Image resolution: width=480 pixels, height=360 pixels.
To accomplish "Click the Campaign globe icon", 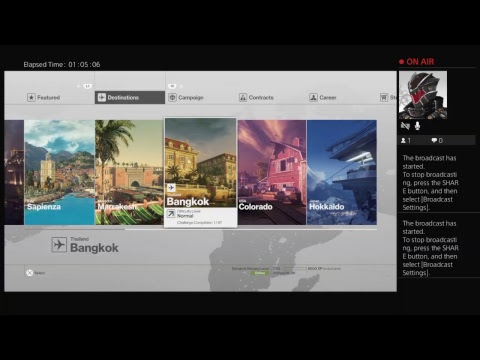I will [172, 97].
